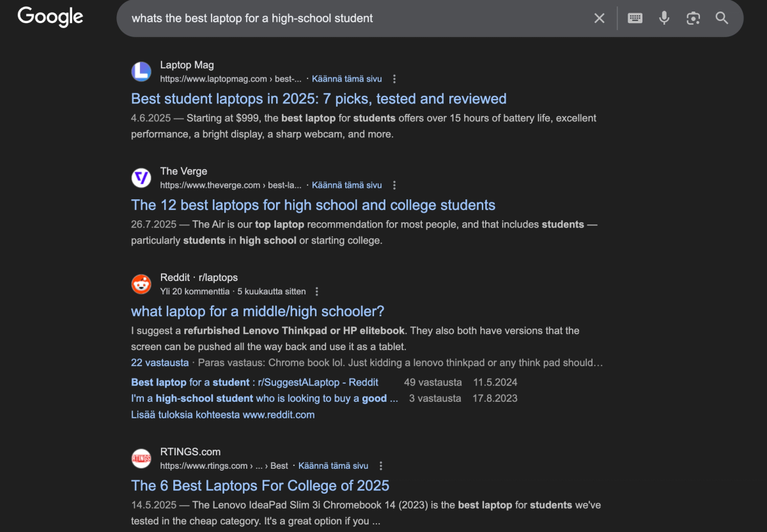Image resolution: width=767 pixels, height=532 pixels.
Task: Open the options menu for the Laptop Mag result
Action: (x=394, y=79)
